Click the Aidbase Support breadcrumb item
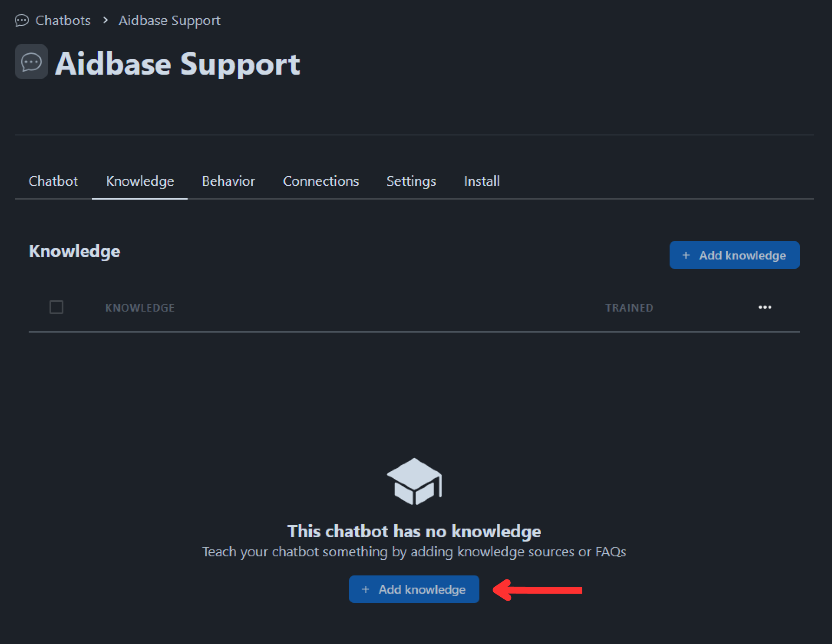Image resolution: width=832 pixels, height=644 pixels. 169,20
